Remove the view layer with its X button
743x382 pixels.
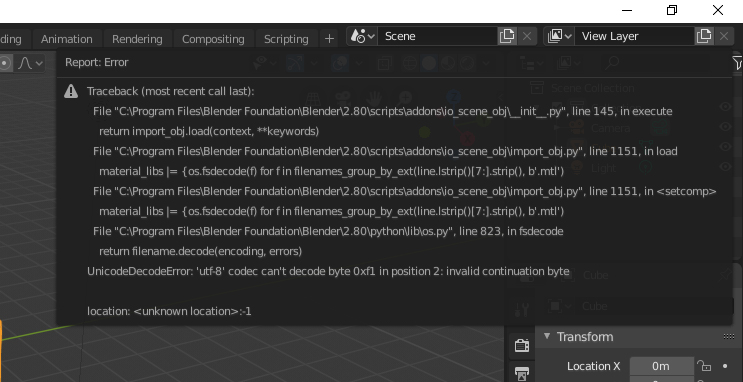coord(724,36)
